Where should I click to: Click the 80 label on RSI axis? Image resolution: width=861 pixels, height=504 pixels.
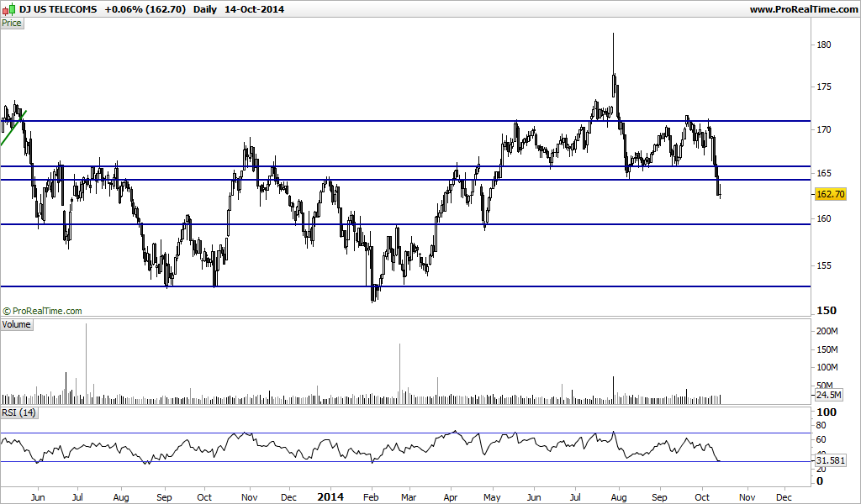[821, 426]
